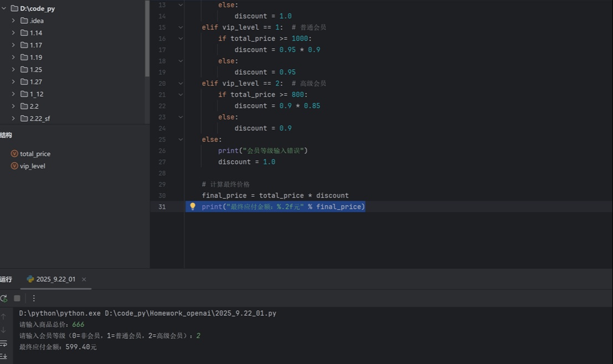Expand the 1.19 folder
This screenshot has height=364, width=613.
[x=13, y=57]
